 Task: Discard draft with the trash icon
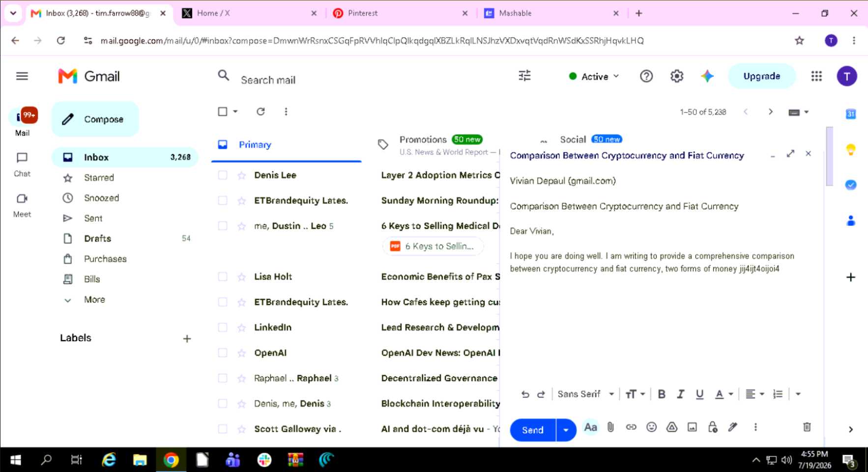807,427
